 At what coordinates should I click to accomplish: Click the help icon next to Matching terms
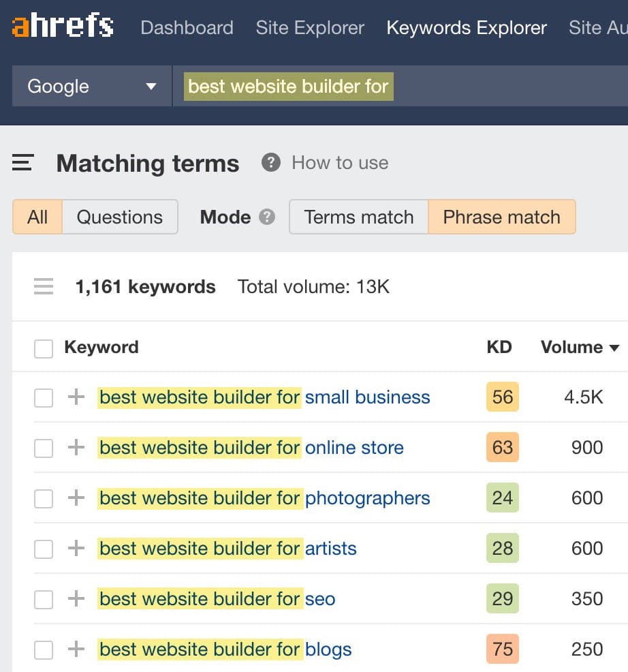point(270,163)
